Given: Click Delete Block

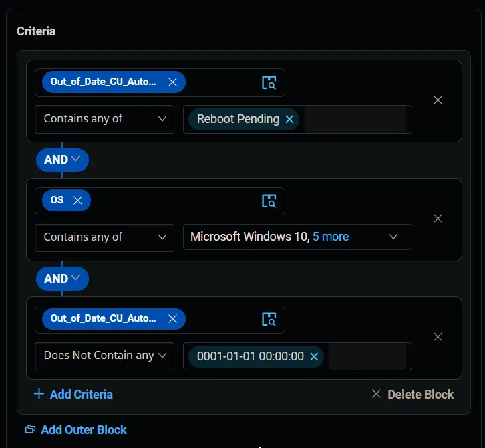Looking at the screenshot, I should 413,394.
